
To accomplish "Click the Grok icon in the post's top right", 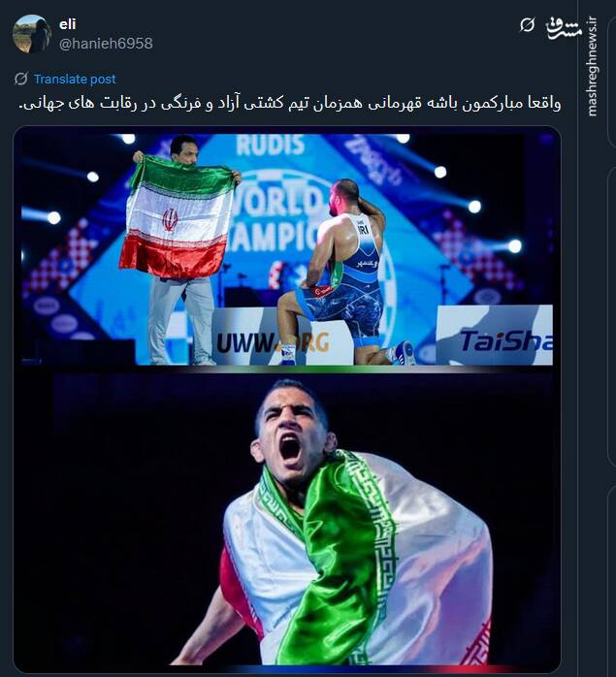I will pos(527,25).
